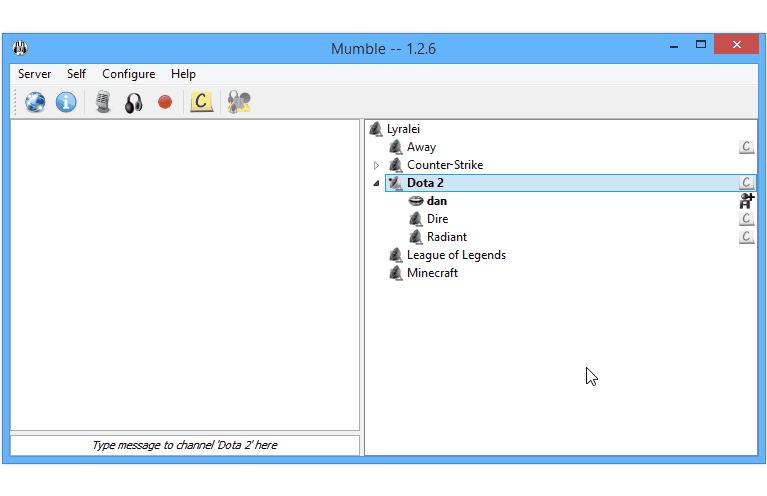
Task: Expand the Counter-Strike channel
Action: click(376, 165)
